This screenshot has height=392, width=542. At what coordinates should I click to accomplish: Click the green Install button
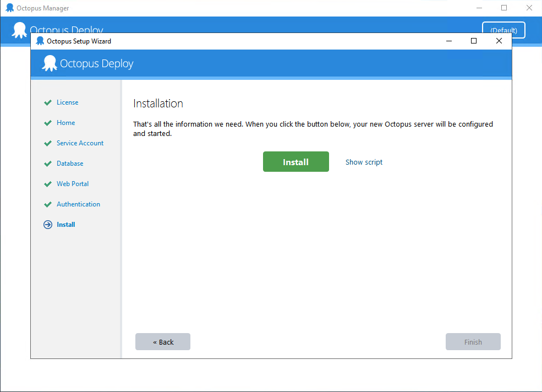click(x=295, y=161)
